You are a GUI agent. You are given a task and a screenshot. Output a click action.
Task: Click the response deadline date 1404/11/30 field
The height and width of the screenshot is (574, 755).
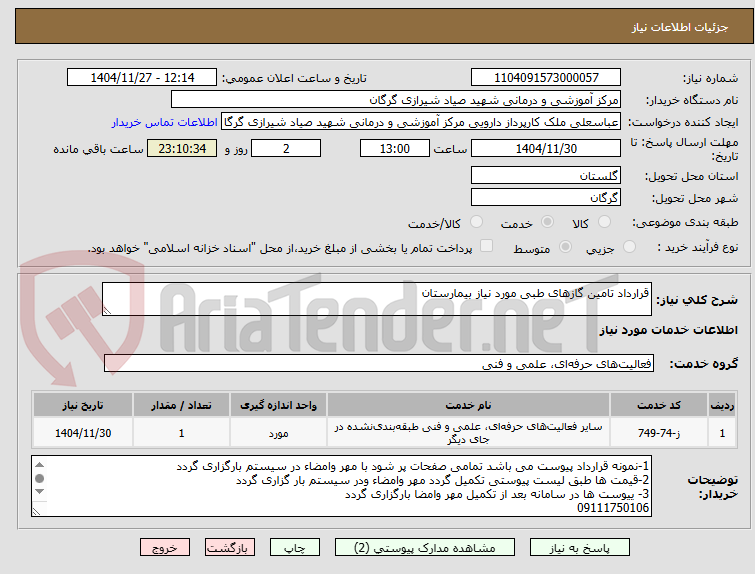pyautogui.click(x=546, y=148)
